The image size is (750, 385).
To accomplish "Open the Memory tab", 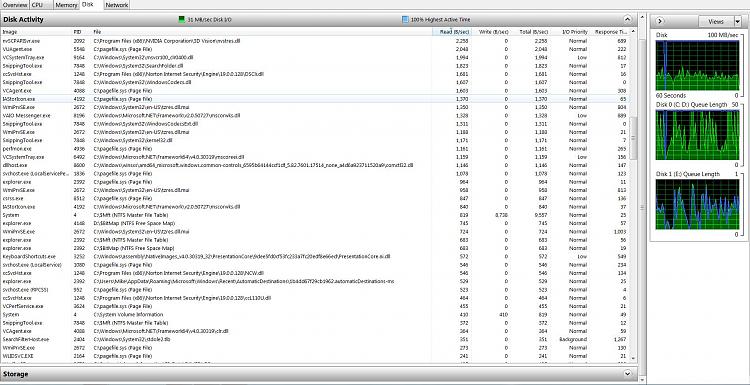I will [66, 5].
